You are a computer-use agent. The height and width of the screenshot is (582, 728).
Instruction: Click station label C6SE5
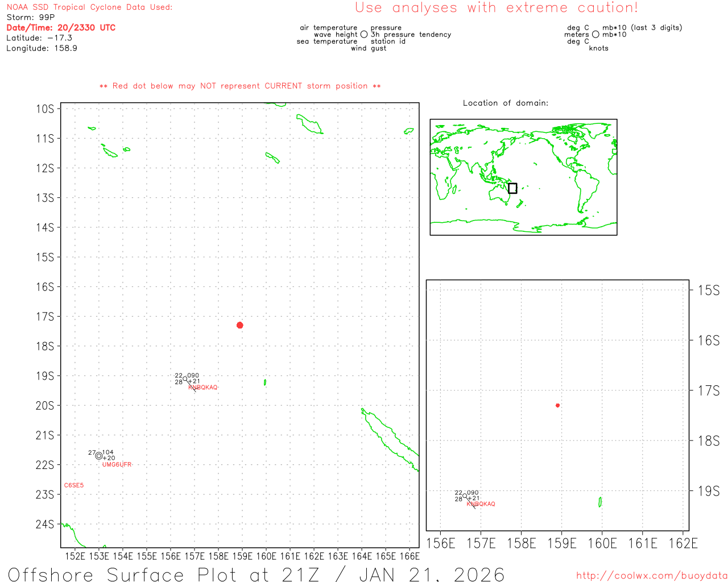(74, 485)
